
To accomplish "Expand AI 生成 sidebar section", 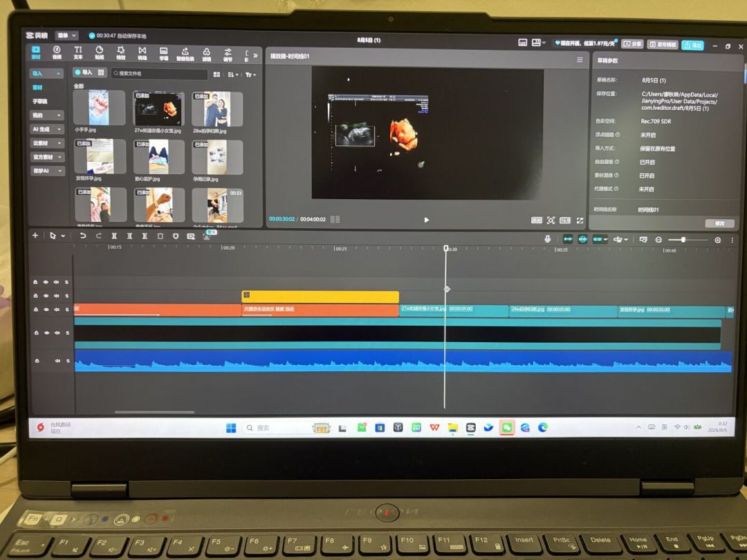I will (x=47, y=129).
